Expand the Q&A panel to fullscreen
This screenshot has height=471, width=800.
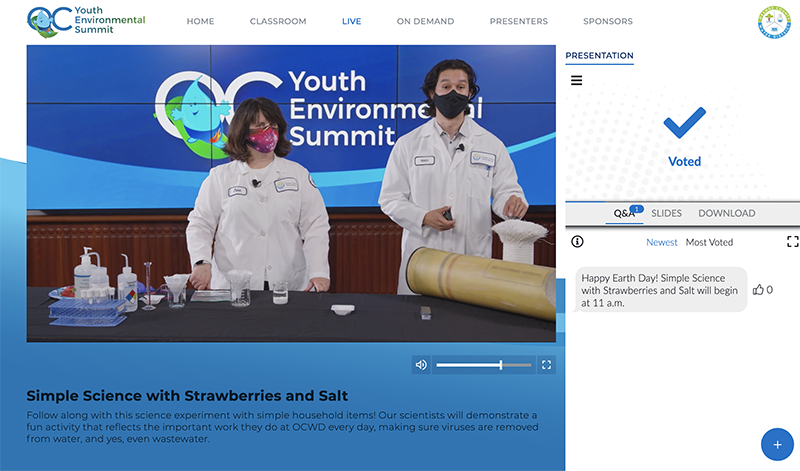792,241
